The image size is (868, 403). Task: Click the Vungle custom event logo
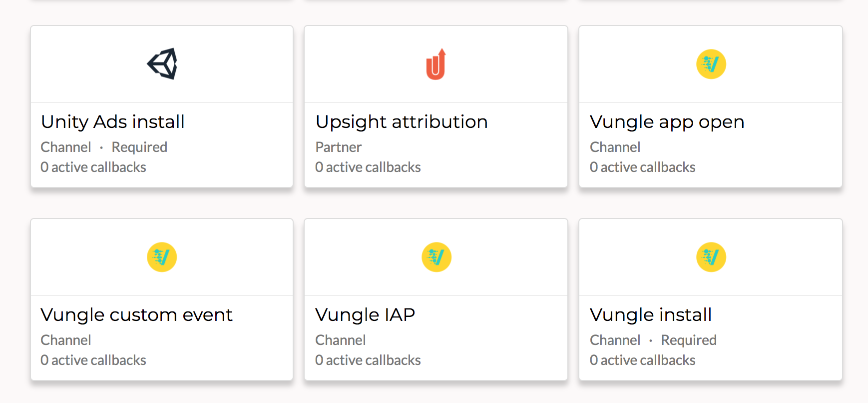(162, 257)
